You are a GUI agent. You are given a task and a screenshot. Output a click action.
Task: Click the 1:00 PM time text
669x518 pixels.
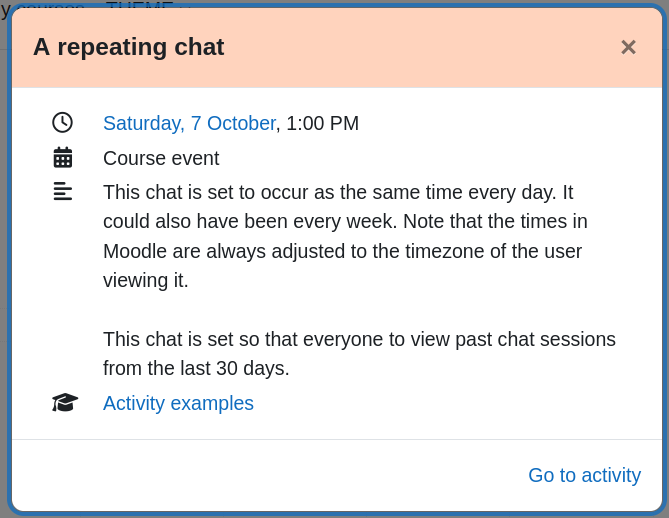pyautogui.click(x=323, y=123)
